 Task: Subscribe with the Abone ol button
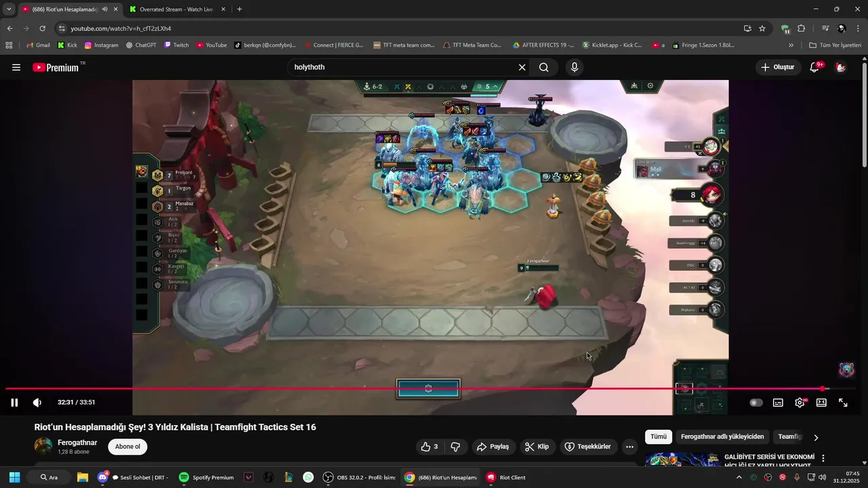[x=127, y=447]
